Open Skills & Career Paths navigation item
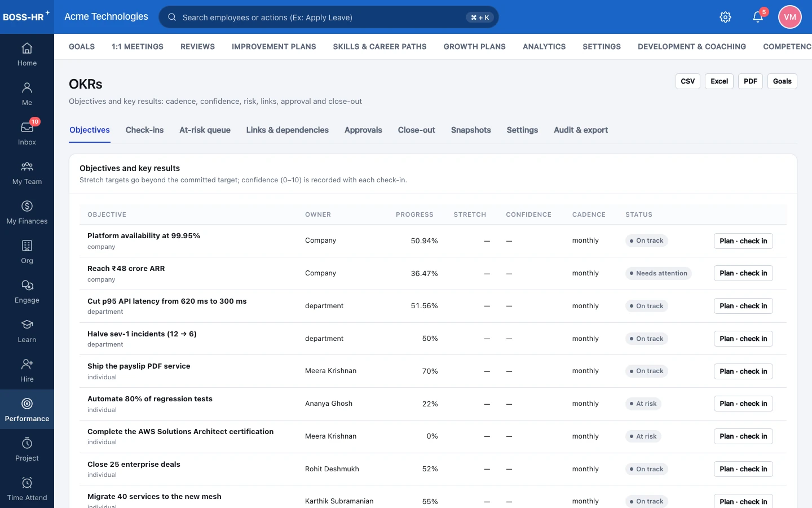 pyautogui.click(x=380, y=47)
